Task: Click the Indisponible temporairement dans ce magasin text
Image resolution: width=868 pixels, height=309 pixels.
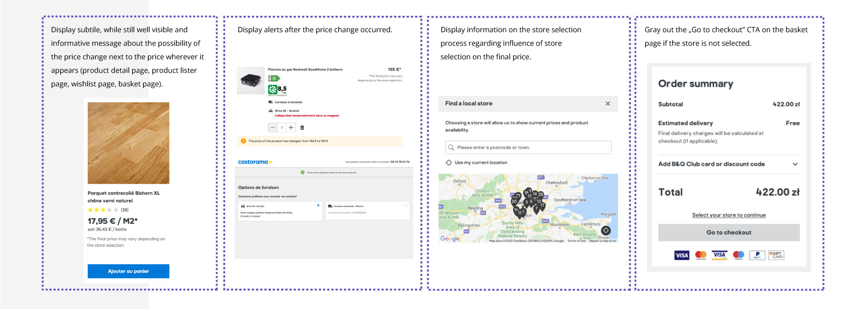Action: [x=307, y=116]
